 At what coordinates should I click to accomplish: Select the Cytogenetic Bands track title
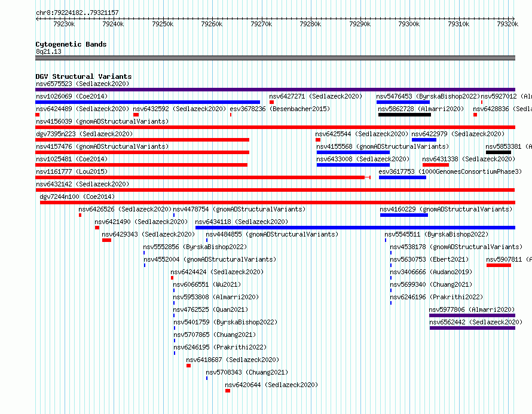pos(71,44)
